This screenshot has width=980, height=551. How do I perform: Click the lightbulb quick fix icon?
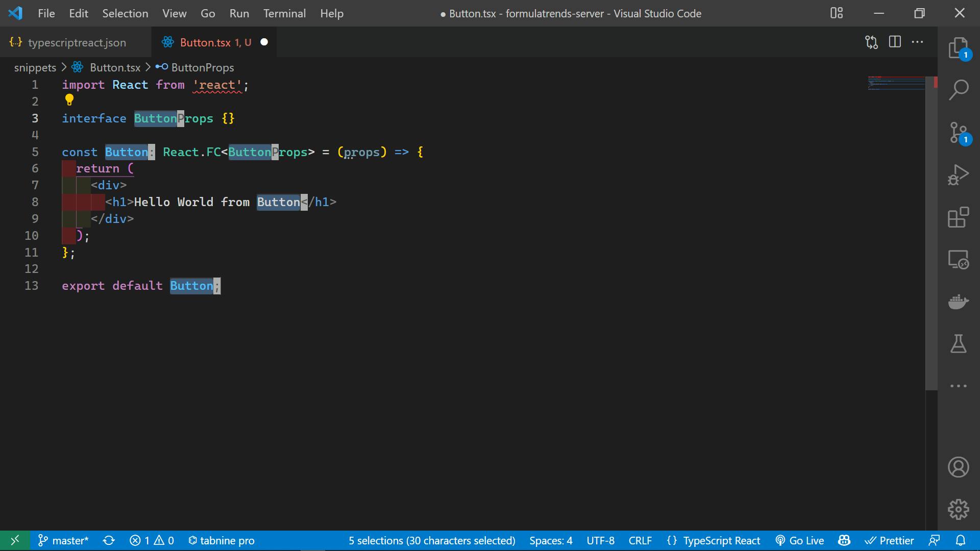point(69,100)
